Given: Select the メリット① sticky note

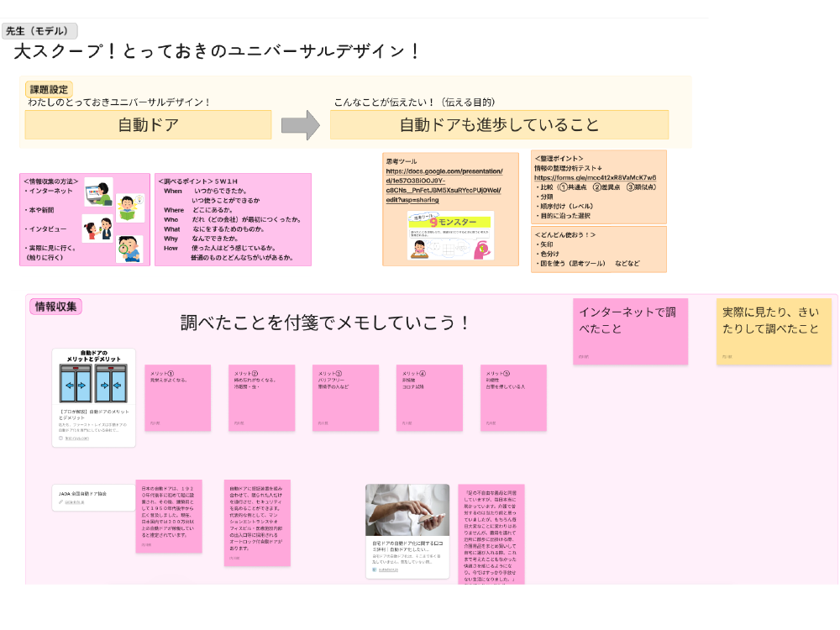Looking at the screenshot, I should pos(176,397).
